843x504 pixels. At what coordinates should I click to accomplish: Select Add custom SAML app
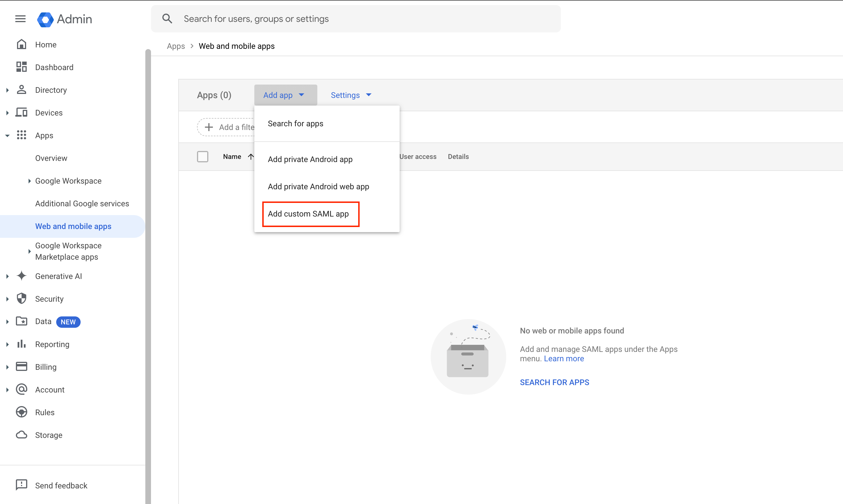[308, 214]
